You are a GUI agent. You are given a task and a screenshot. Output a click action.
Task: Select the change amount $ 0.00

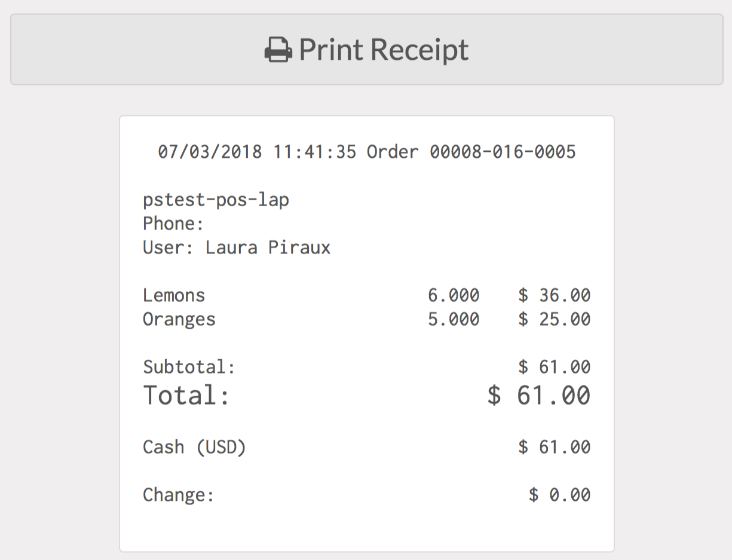coord(559,495)
